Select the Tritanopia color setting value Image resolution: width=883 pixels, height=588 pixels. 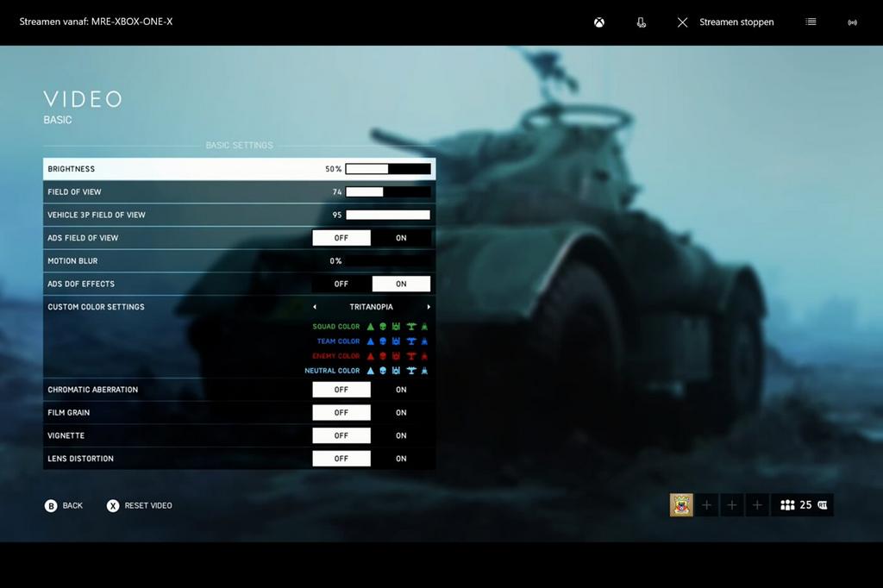(371, 307)
